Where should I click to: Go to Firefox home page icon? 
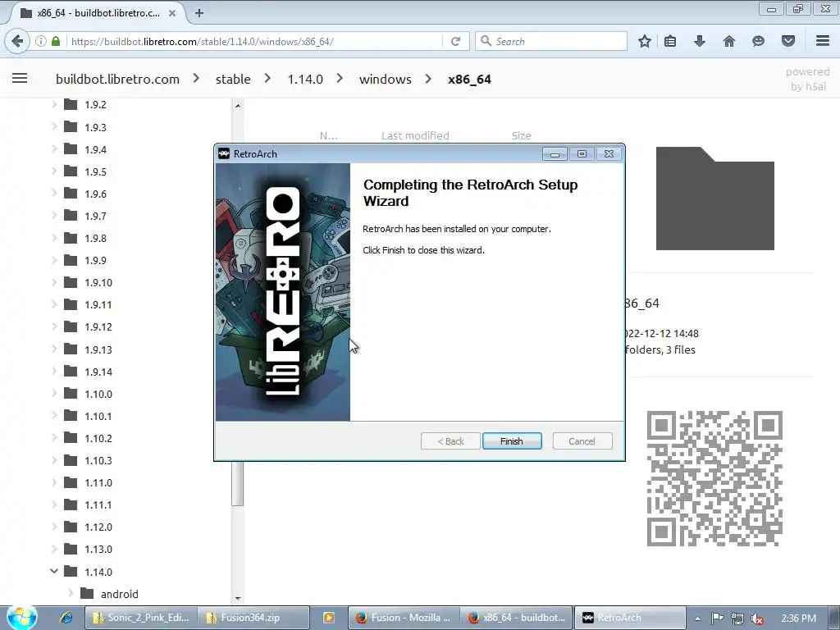click(x=729, y=41)
